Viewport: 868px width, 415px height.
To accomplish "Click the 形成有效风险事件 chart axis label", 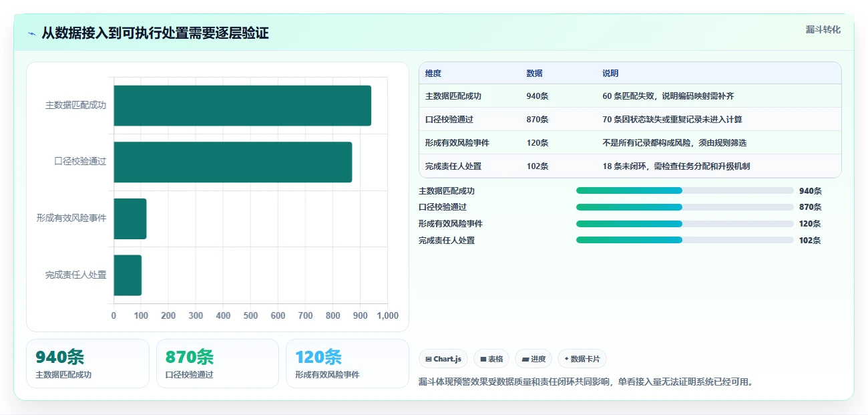I will (x=71, y=219).
